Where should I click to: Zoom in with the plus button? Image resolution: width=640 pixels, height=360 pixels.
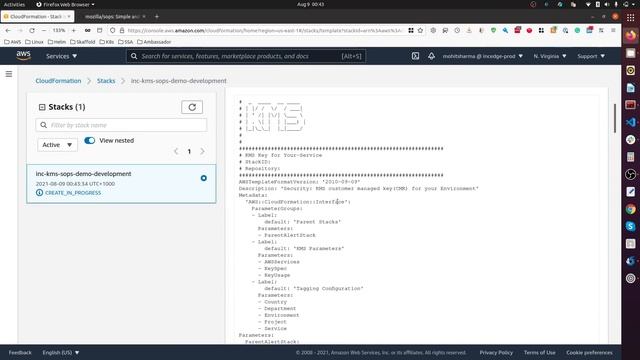click(x=73, y=30)
